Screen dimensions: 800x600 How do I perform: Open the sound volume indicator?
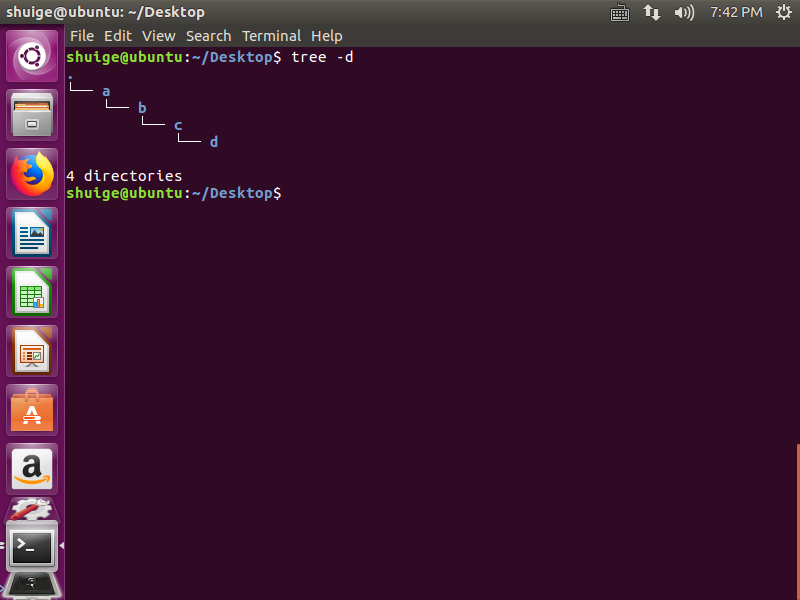[x=684, y=12]
